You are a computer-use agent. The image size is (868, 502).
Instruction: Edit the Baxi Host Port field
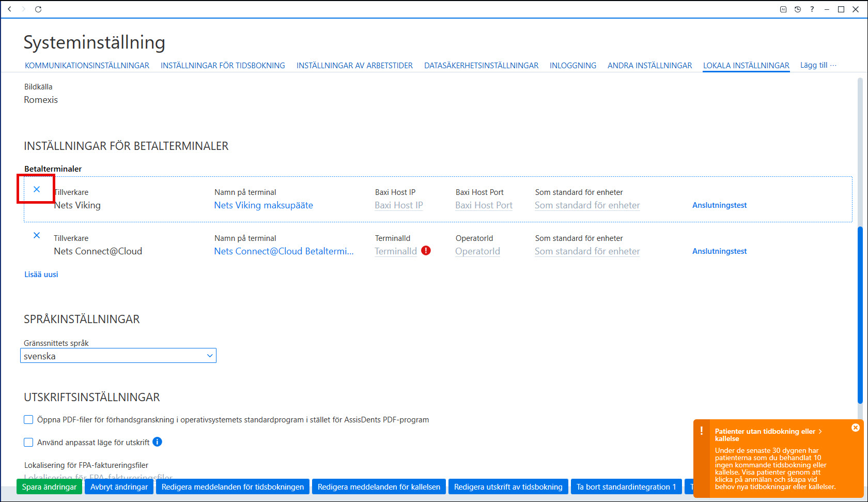click(x=484, y=205)
